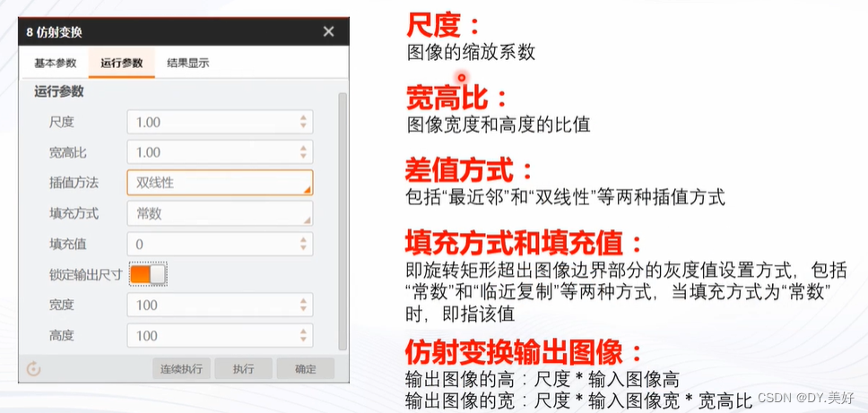Decrease the 尺度 value with down arrow

303,126
